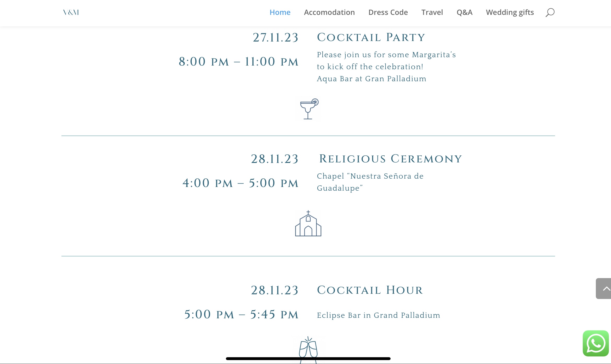Click the 4:00 PM – 5:00 PM time
The width and height of the screenshot is (611, 364).
point(240,183)
